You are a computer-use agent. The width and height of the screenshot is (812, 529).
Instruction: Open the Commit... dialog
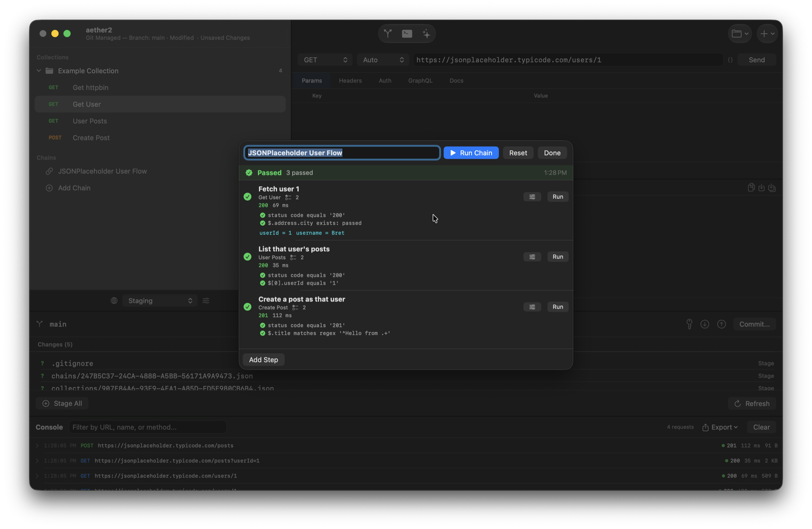point(754,324)
